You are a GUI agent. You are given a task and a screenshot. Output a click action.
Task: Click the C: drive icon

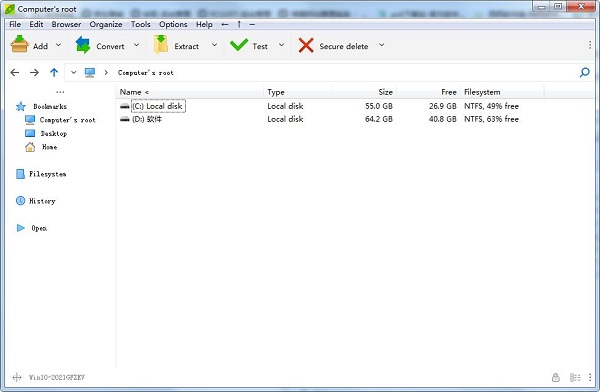point(125,106)
